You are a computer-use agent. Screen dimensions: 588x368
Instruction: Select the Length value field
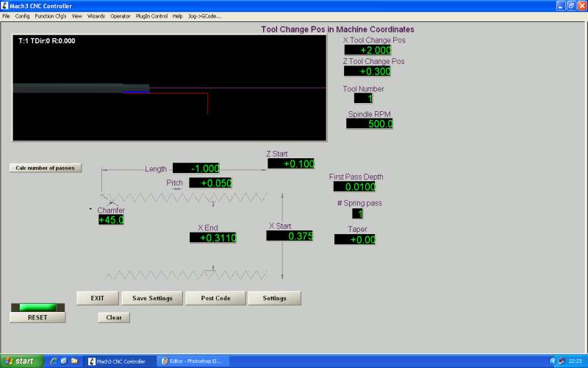coord(196,169)
